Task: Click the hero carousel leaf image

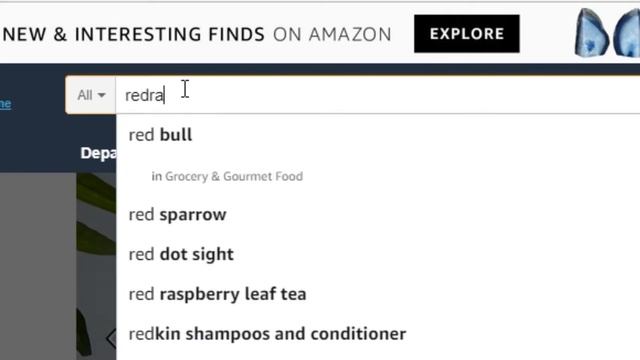Action: 96,265
